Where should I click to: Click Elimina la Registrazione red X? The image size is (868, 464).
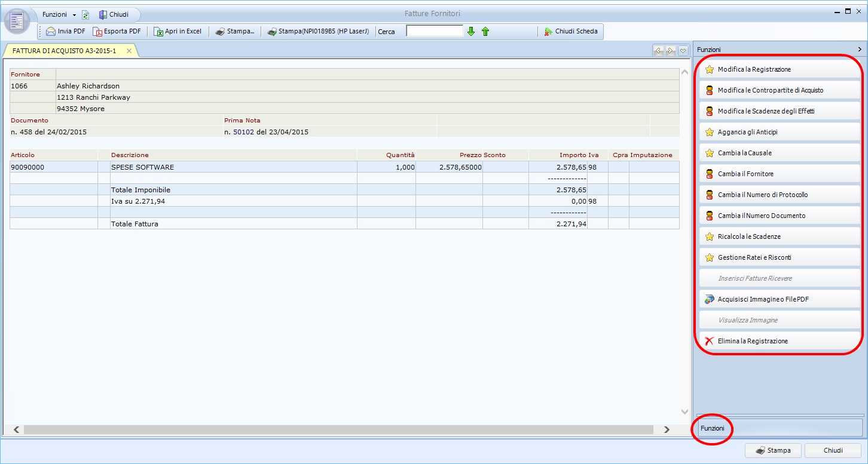[710, 341]
